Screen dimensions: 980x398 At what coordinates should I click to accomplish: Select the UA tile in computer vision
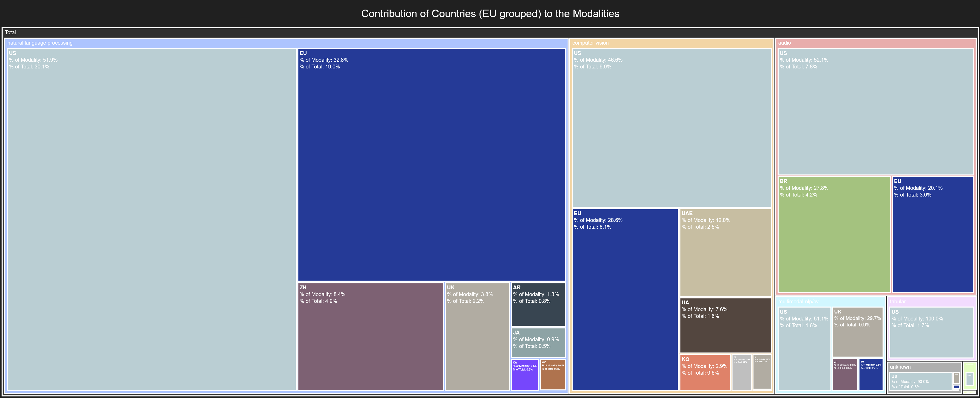tap(725, 325)
